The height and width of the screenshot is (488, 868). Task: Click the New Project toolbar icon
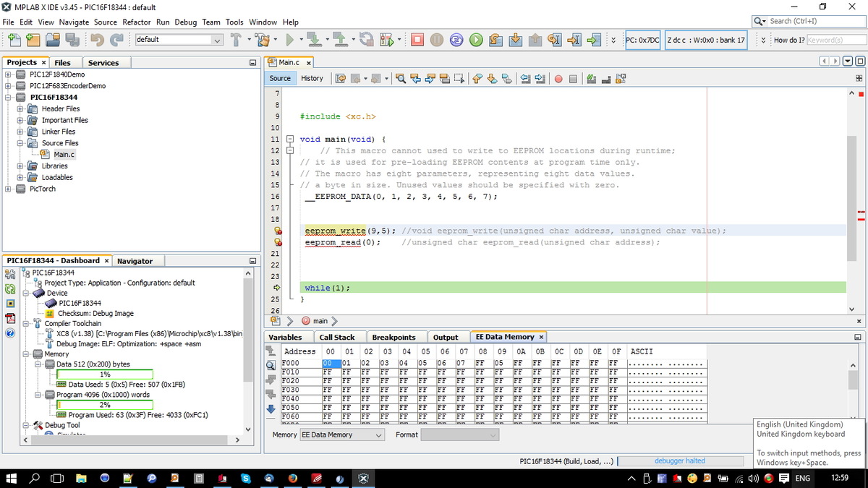pos(34,40)
